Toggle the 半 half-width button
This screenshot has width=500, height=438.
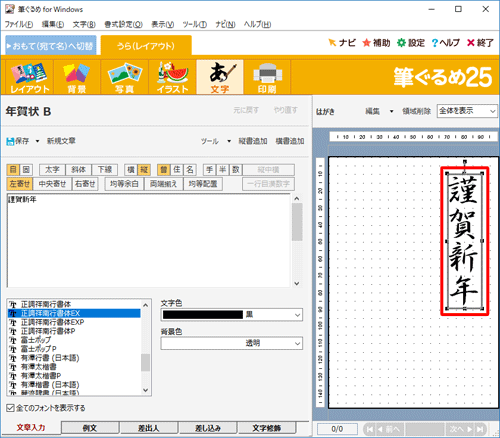pyautogui.click(x=223, y=170)
